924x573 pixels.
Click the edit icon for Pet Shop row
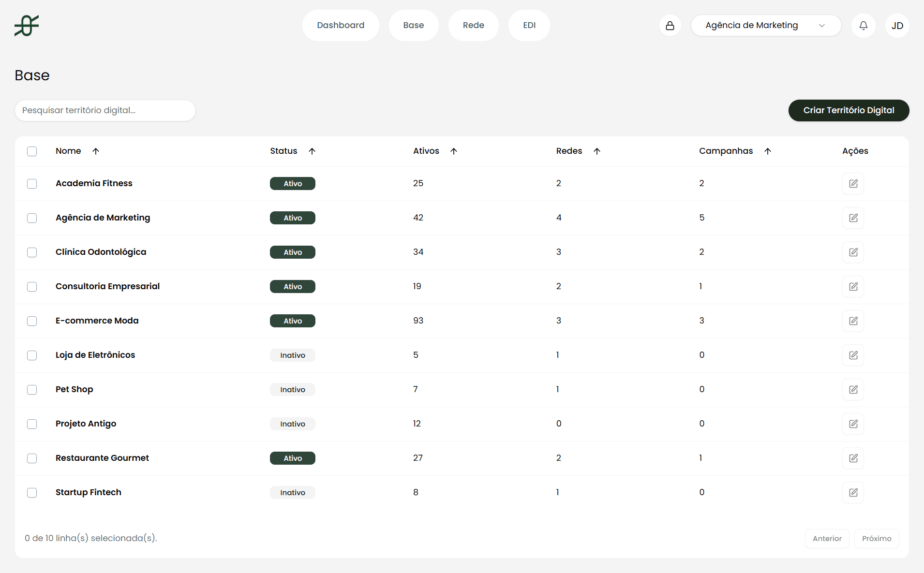(853, 389)
